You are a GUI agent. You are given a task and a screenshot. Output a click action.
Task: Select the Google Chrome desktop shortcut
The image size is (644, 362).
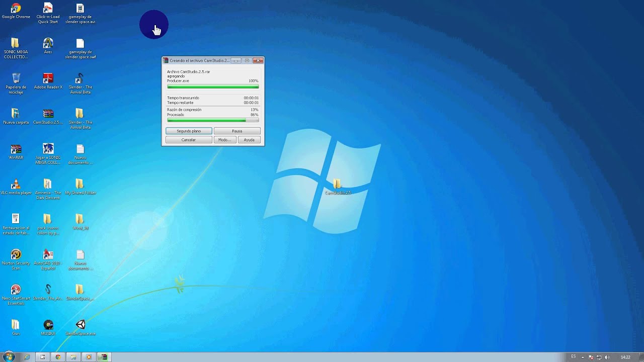pos(16,11)
